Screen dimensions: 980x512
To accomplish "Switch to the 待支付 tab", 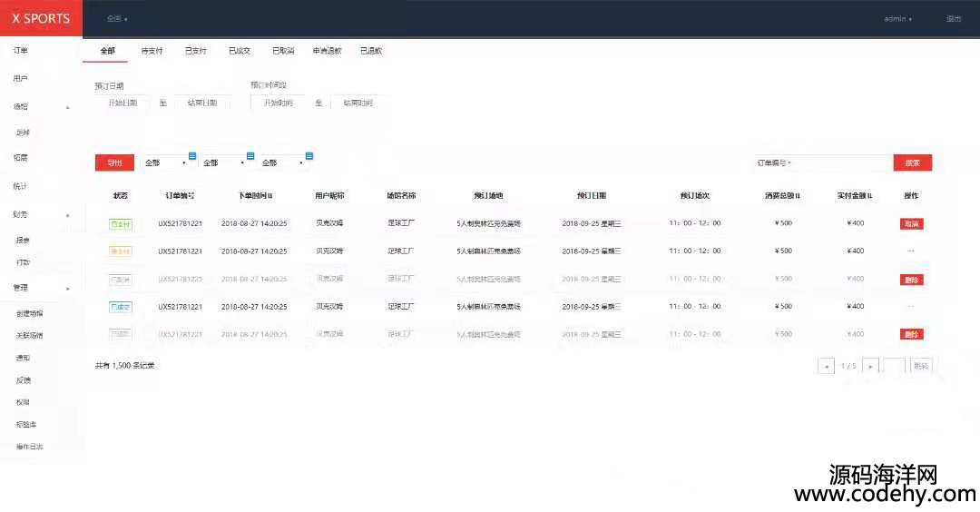I will [152, 51].
